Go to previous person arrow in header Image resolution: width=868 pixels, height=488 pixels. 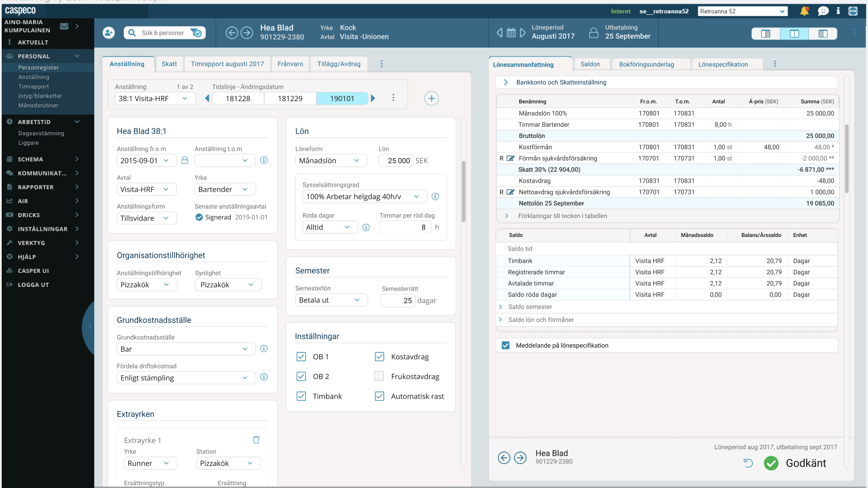232,33
